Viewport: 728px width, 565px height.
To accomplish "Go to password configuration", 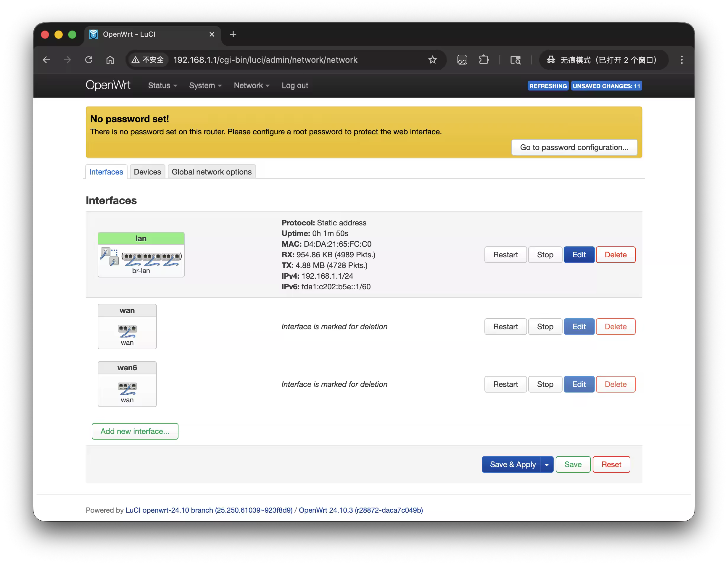I will 574,147.
